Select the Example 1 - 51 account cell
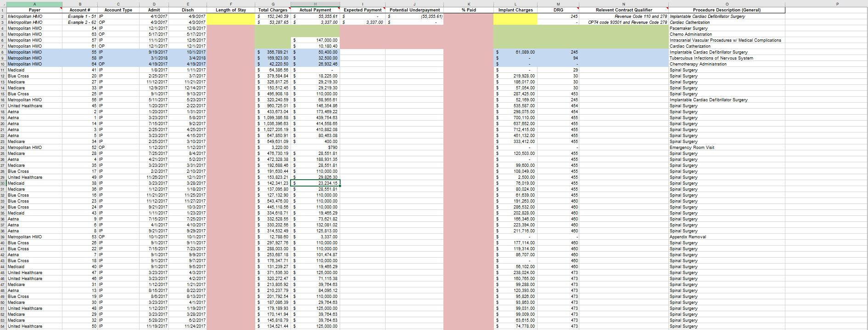The width and height of the screenshot is (868, 330). coord(80,16)
